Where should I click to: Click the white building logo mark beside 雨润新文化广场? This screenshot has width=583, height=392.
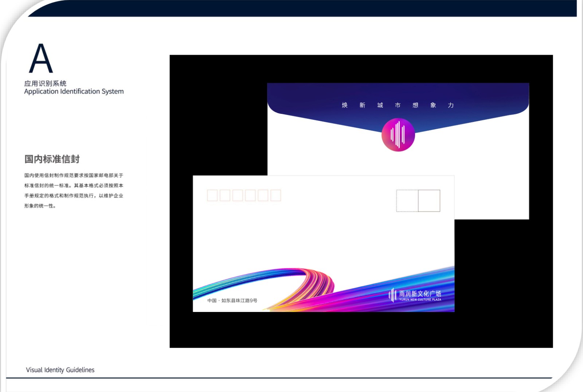click(x=392, y=295)
